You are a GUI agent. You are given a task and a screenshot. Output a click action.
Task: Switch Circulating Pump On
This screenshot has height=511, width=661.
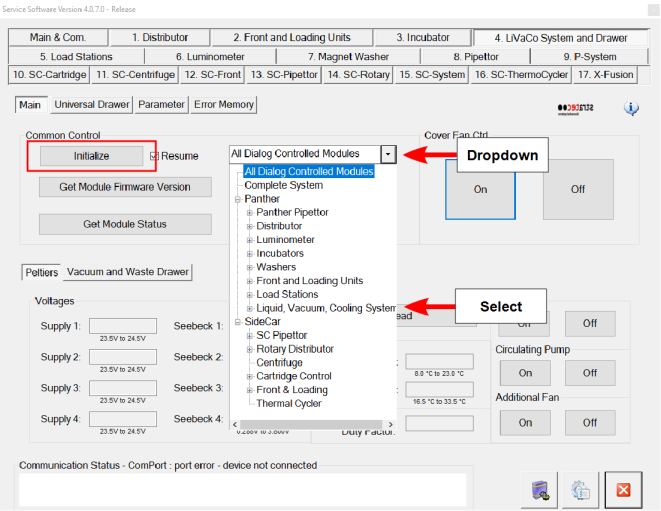525,372
